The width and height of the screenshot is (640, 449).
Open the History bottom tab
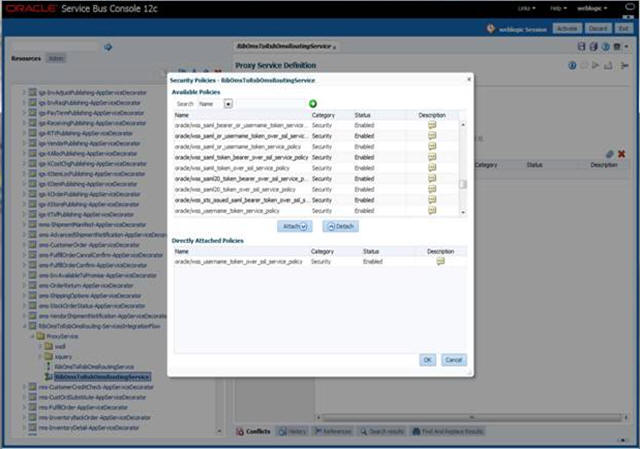[x=292, y=431]
